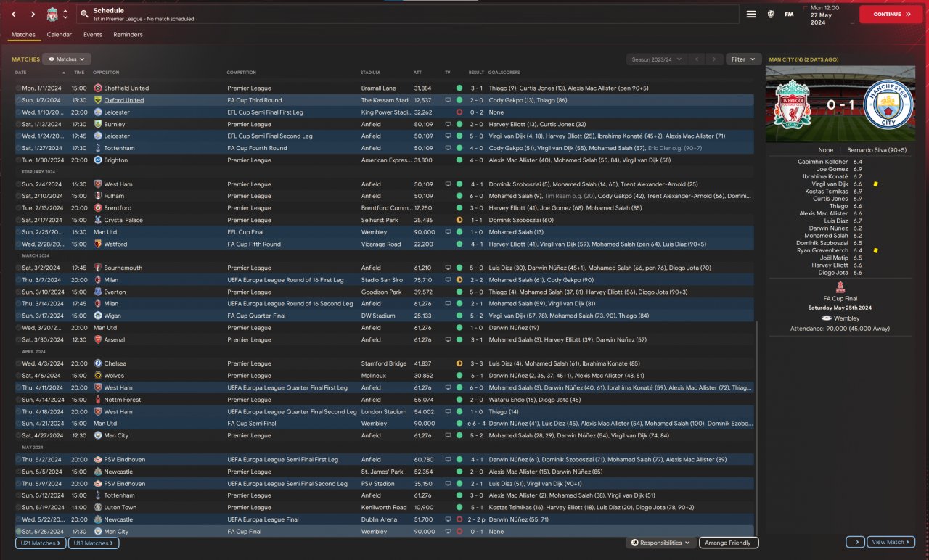Click the Bournemouth club badge icon
This screenshot has width=929, height=560.
(98, 268)
